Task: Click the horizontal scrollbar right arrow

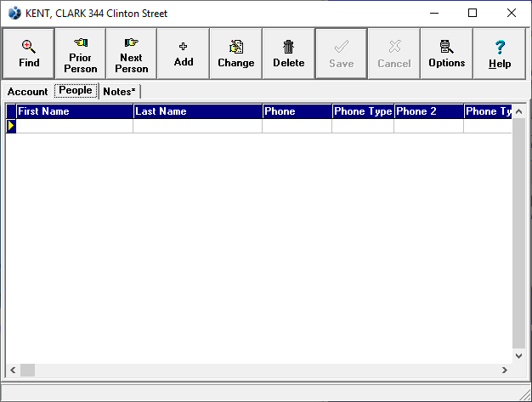Action: point(505,371)
